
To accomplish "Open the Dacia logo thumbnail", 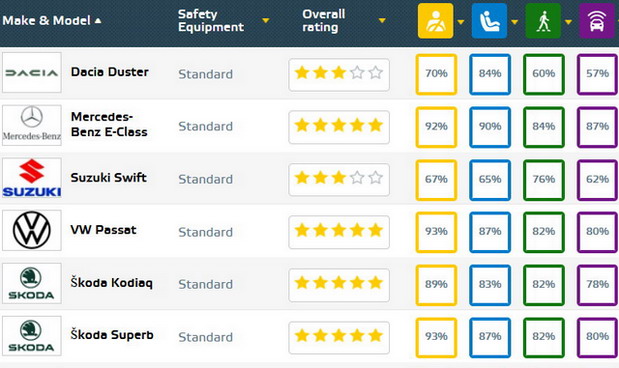I will click(x=32, y=73).
